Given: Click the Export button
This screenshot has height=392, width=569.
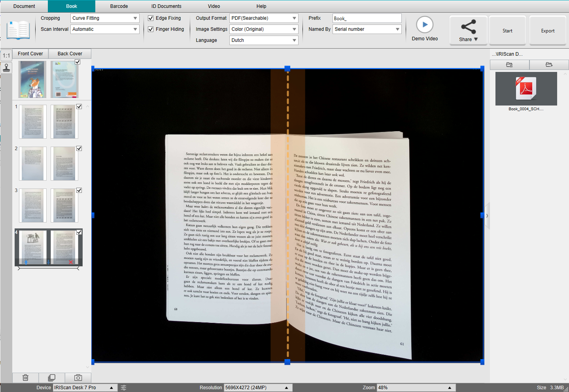Looking at the screenshot, I should (548, 30).
